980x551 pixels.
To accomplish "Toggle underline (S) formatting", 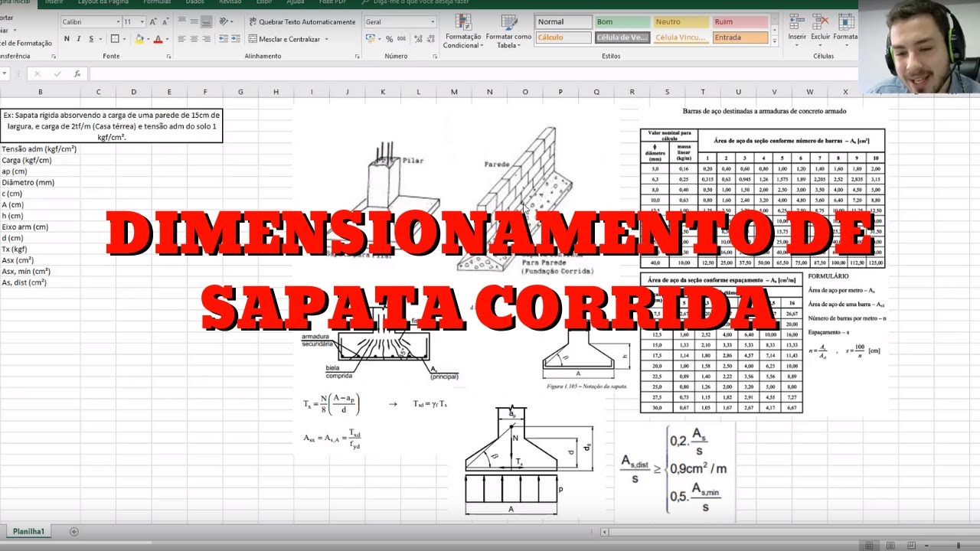I will pos(91,39).
